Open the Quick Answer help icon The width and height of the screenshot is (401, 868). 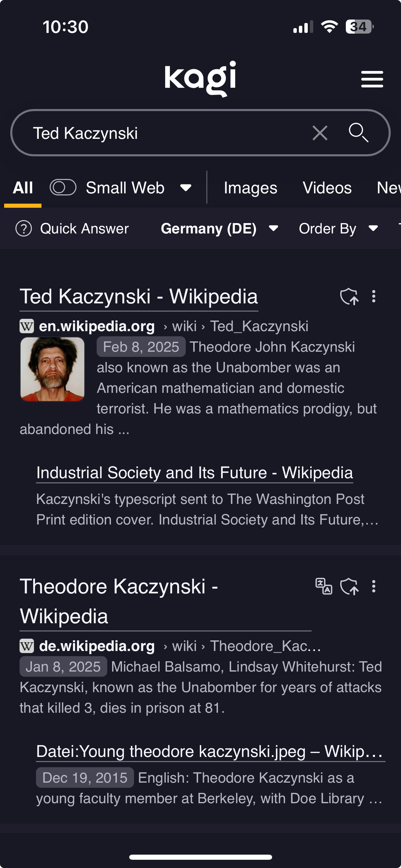pyautogui.click(x=24, y=229)
